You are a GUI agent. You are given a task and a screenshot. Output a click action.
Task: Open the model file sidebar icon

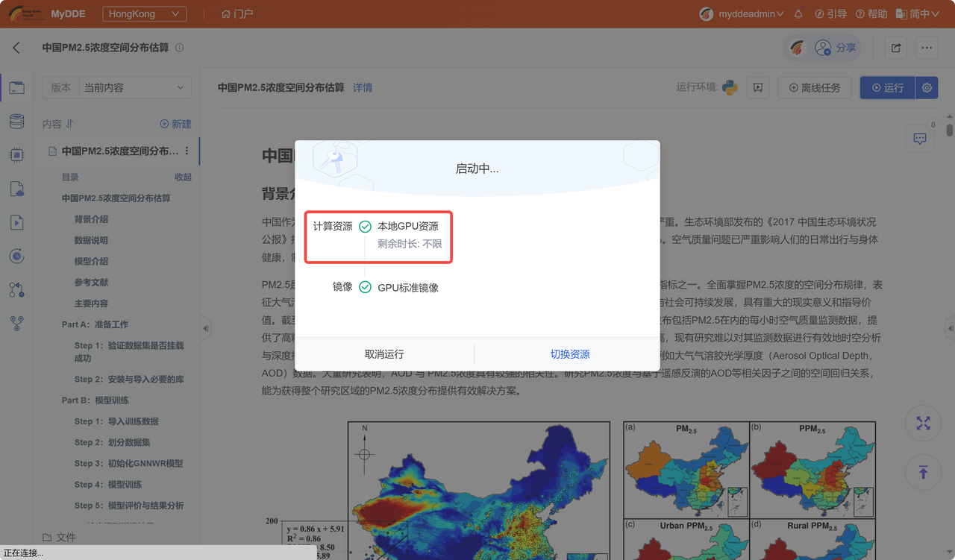pos(16,189)
